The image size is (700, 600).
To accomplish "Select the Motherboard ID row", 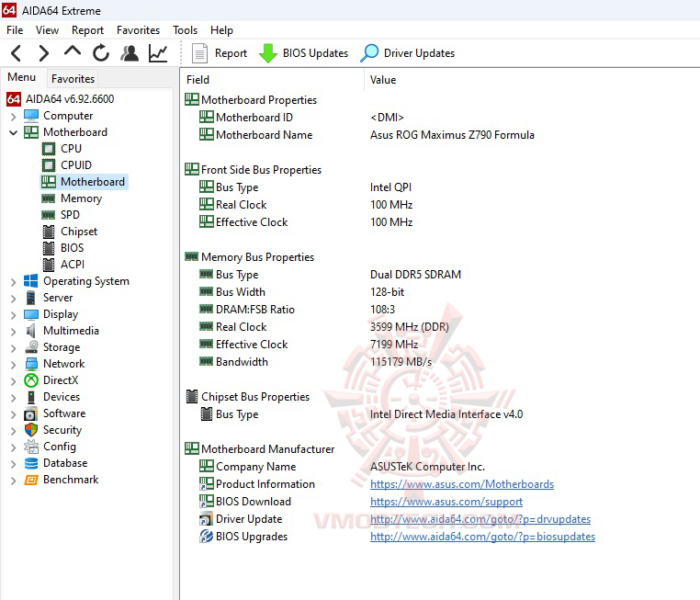I will tap(440, 118).
